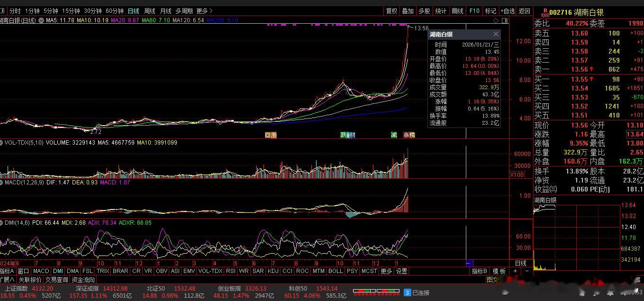
Task: Expand the 更多 periods menu in top bar
Action: pyautogui.click(x=204, y=11)
